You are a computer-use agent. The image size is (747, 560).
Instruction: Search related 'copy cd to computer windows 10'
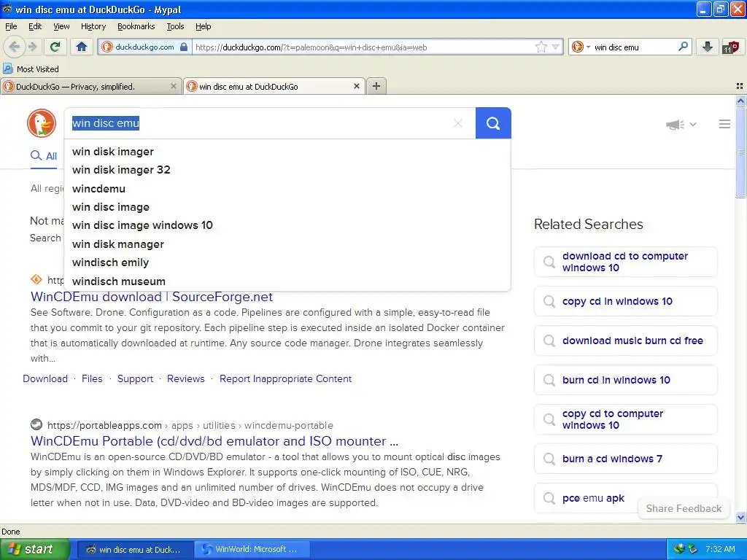click(x=625, y=419)
